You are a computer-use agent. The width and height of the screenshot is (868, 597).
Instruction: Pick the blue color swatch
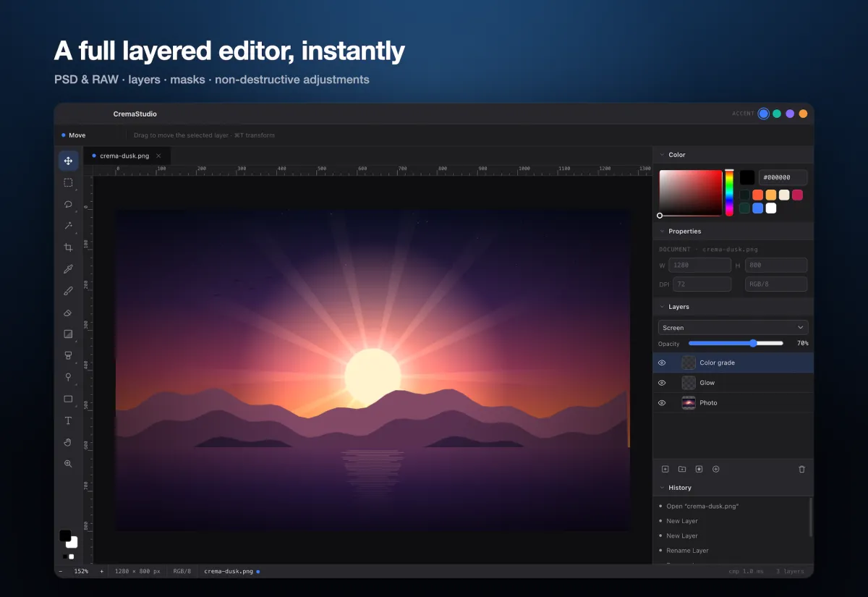pyautogui.click(x=758, y=208)
